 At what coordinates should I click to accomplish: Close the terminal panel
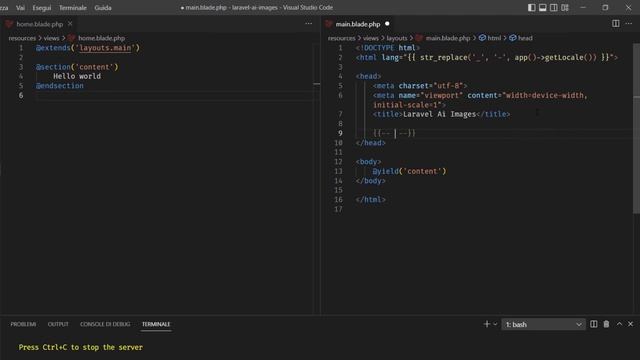[x=631, y=324]
